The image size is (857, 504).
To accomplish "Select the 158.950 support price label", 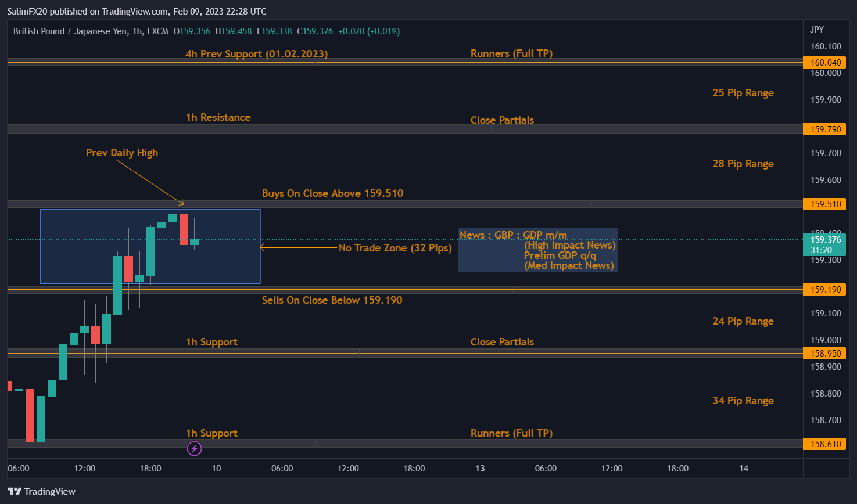I will (x=824, y=354).
